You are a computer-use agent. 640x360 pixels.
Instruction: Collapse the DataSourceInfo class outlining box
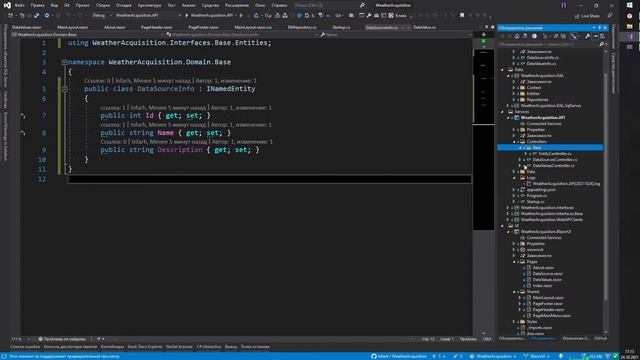pos(64,89)
